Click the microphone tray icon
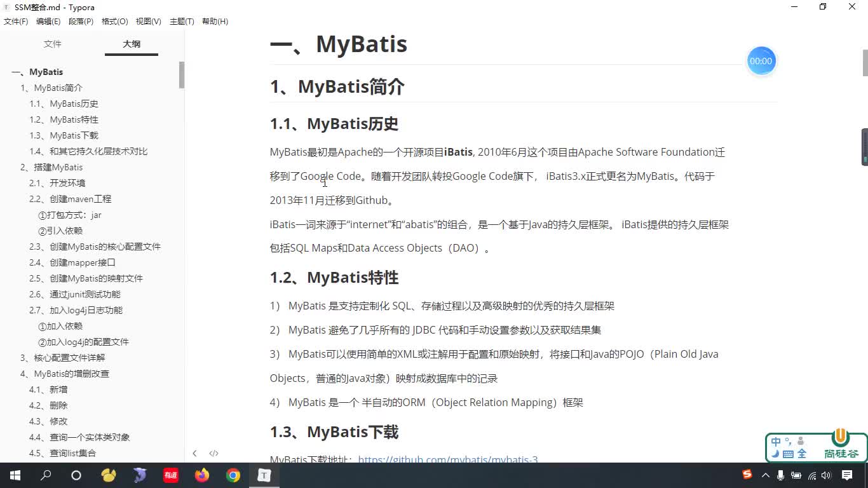The height and width of the screenshot is (488, 868). pyautogui.click(x=780, y=475)
